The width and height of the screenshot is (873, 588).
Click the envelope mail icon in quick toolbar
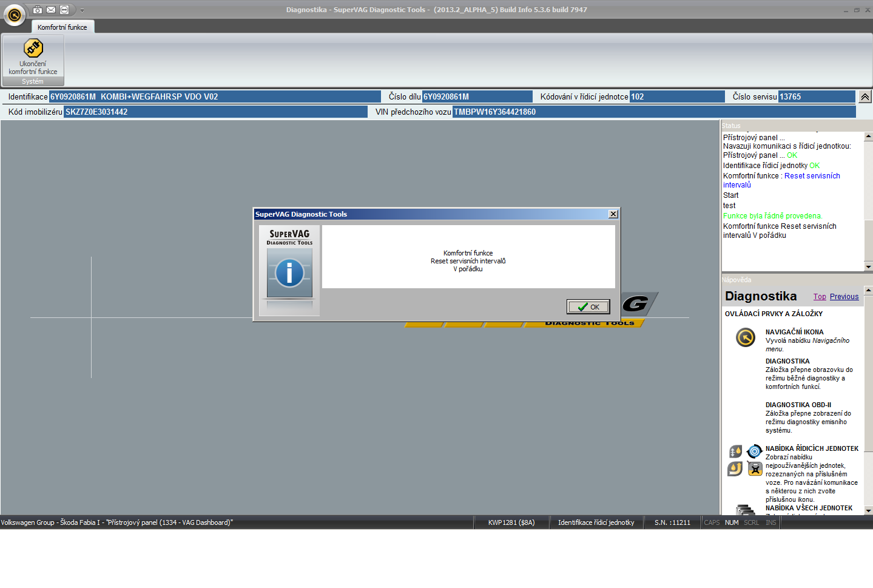(x=51, y=10)
